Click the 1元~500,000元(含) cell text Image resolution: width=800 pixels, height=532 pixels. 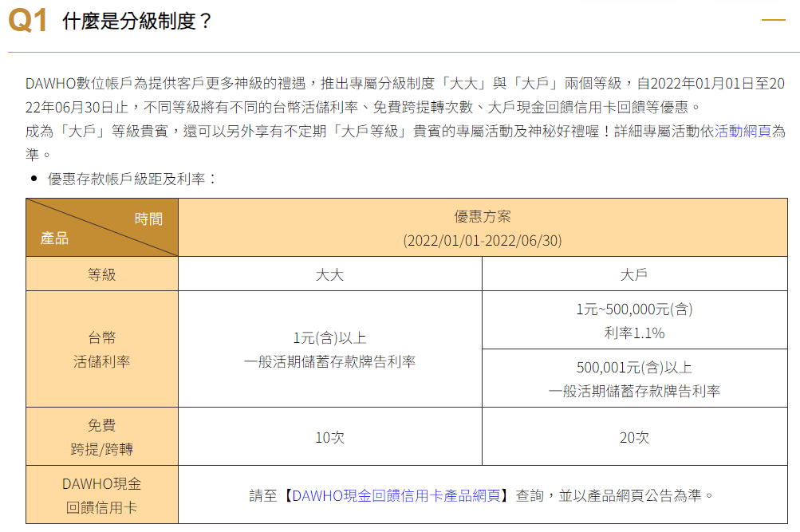pyautogui.click(x=634, y=309)
